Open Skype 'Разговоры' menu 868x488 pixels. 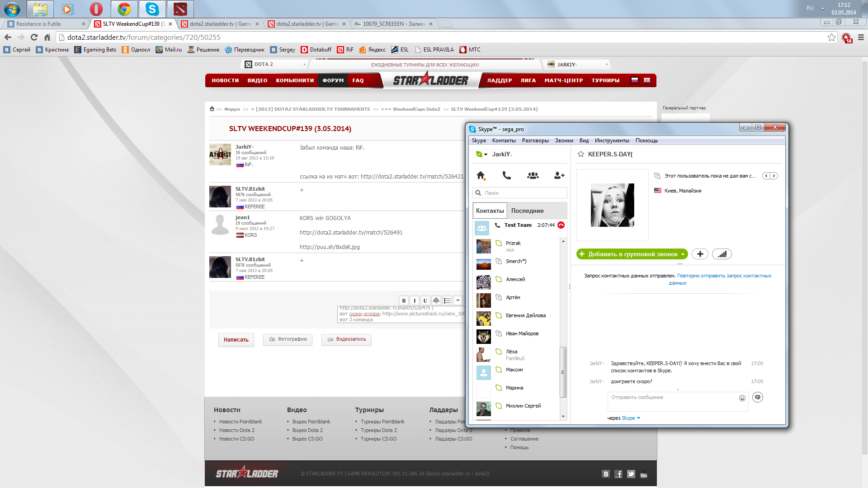(x=535, y=141)
